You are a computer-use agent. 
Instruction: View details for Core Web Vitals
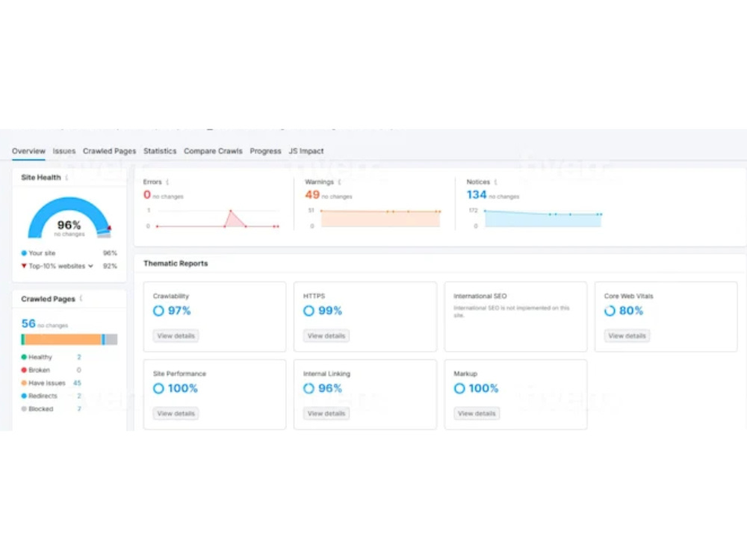[x=627, y=336]
